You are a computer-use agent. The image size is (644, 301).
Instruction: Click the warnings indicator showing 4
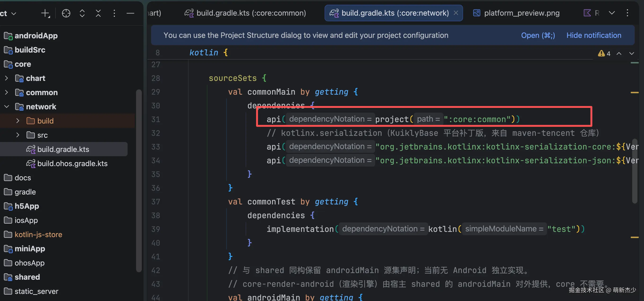(604, 53)
